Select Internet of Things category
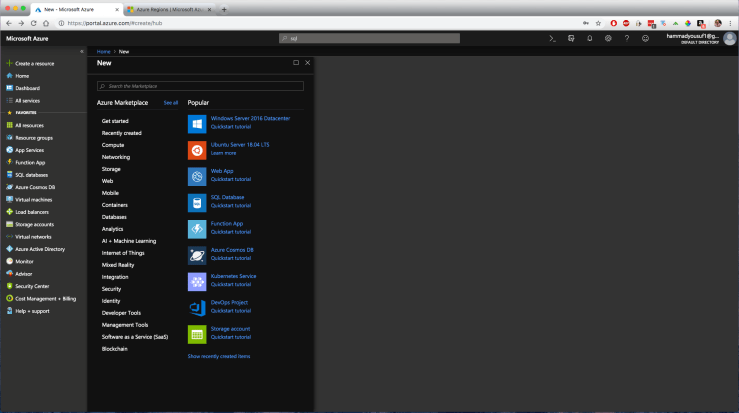739x413 pixels. (x=123, y=253)
